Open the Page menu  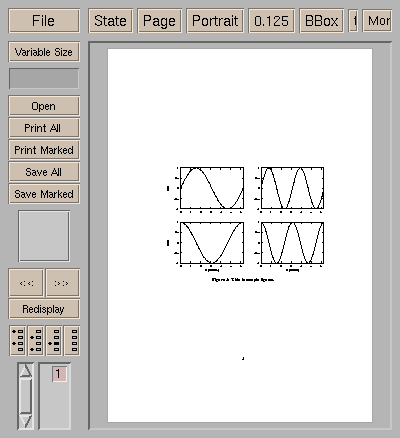point(159,21)
